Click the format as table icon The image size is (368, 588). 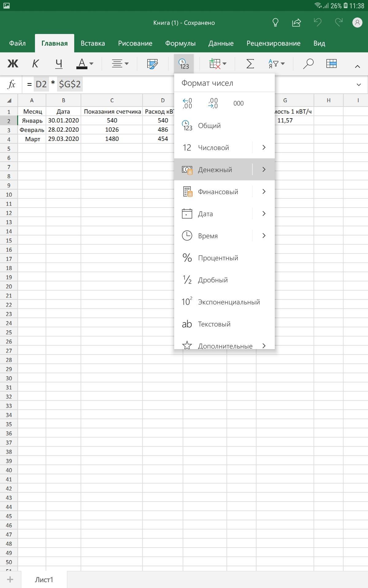[x=332, y=63]
